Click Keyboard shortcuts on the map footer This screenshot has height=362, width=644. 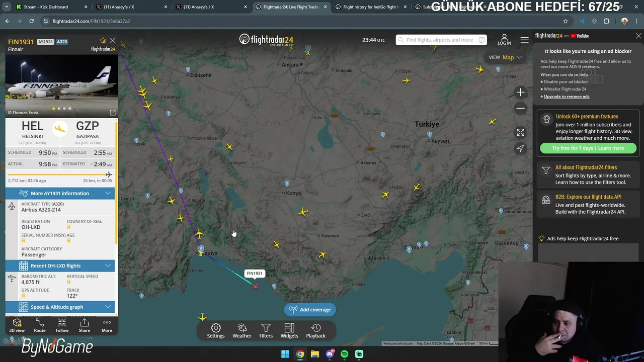pyautogui.click(x=397, y=343)
